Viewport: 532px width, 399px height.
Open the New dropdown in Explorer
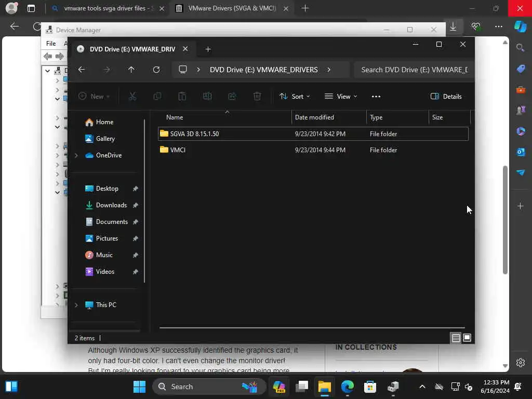[94, 96]
